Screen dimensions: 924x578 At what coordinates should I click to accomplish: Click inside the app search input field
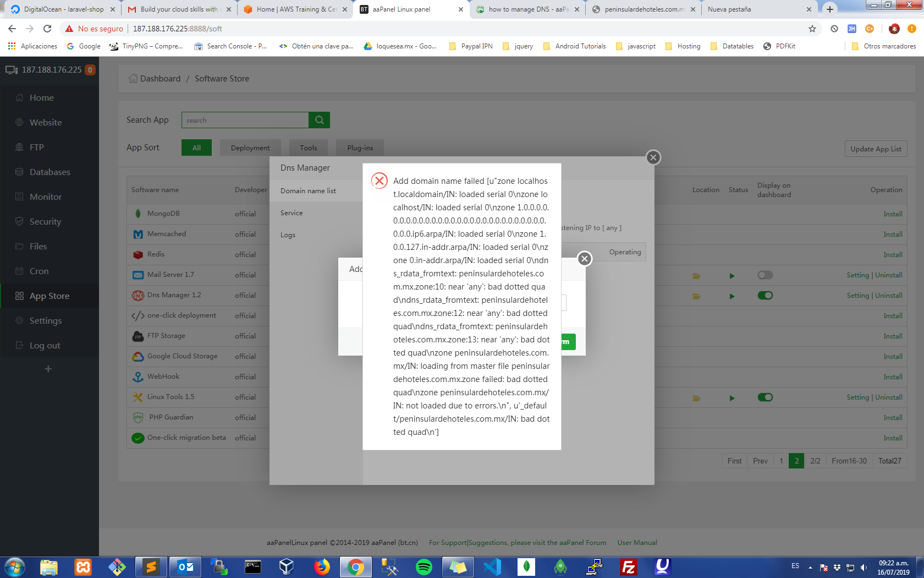click(245, 120)
